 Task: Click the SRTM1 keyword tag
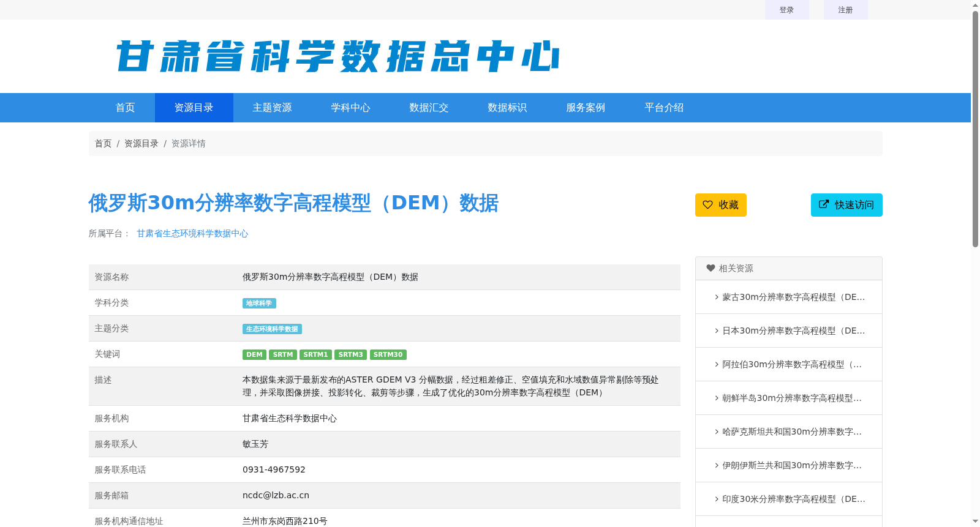point(315,355)
